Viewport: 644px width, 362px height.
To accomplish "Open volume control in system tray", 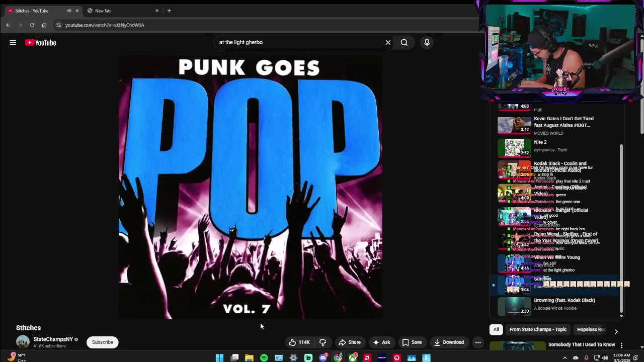I will tap(605, 358).
